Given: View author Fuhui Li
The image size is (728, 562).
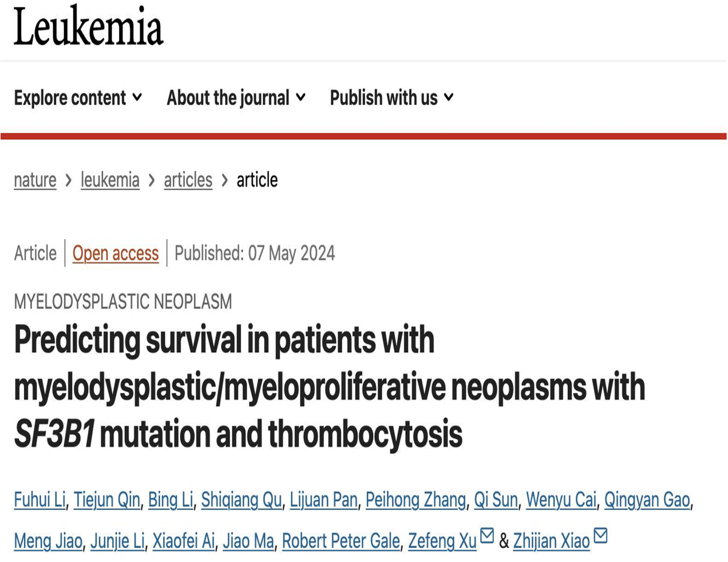Looking at the screenshot, I should coord(39,500).
